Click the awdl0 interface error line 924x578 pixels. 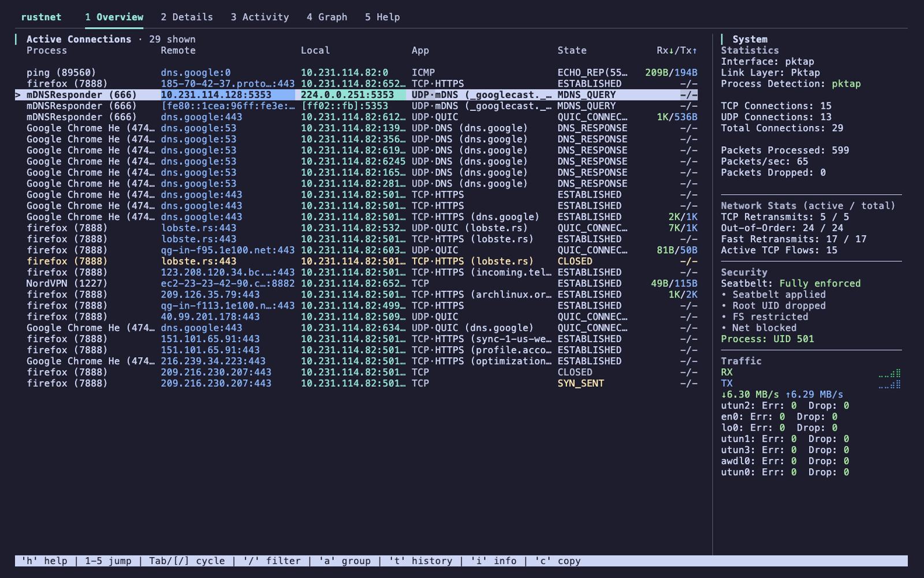(785, 461)
